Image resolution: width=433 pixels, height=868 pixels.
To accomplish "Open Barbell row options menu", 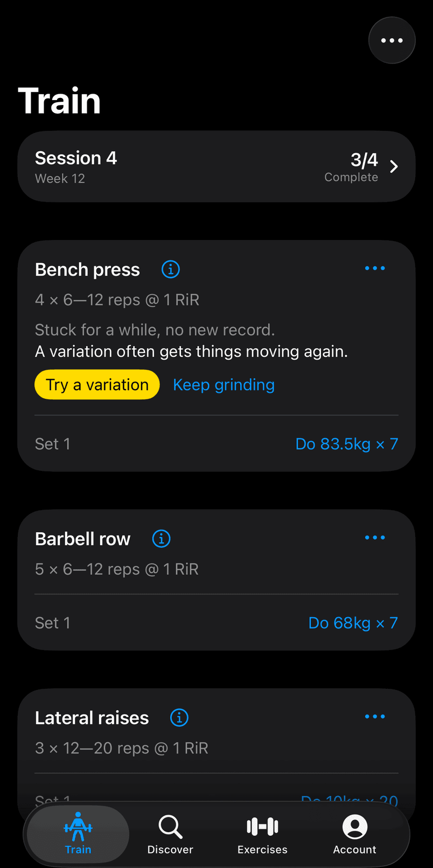I will pos(375,538).
